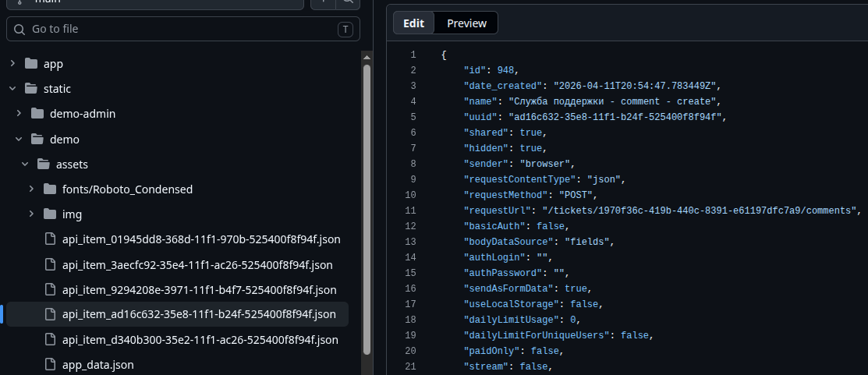Image resolution: width=868 pixels, height=375 pixels.
Task: Expand the fonts/Roboto_Condensed folder chevron
Action: coord(31,189)
